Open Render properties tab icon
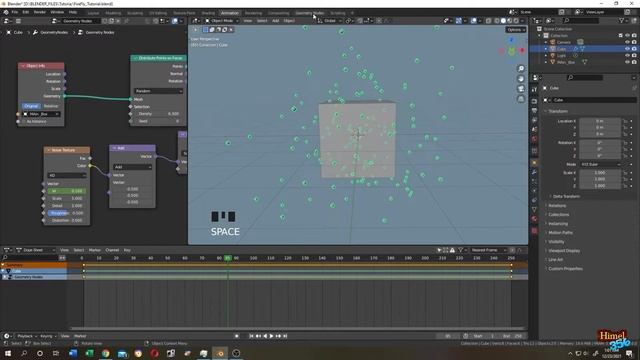The height and width of the screenshot is (360, 640). (x=534, y=101)
